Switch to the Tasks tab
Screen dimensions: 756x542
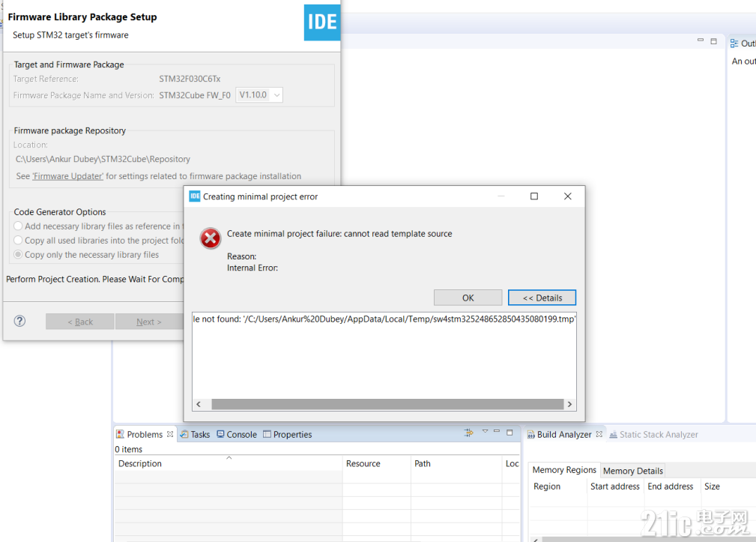click(196, 435)
